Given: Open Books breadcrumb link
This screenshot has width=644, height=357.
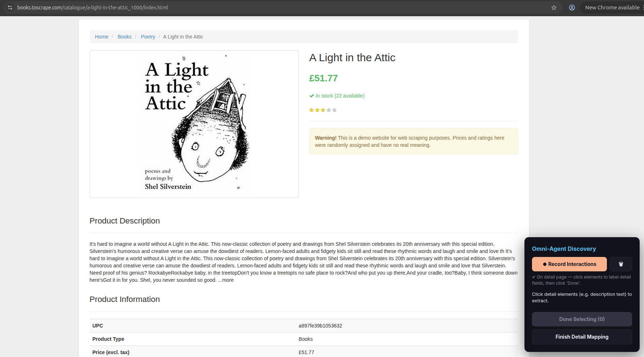Looking at the screenshot, I should click(125, 37).
